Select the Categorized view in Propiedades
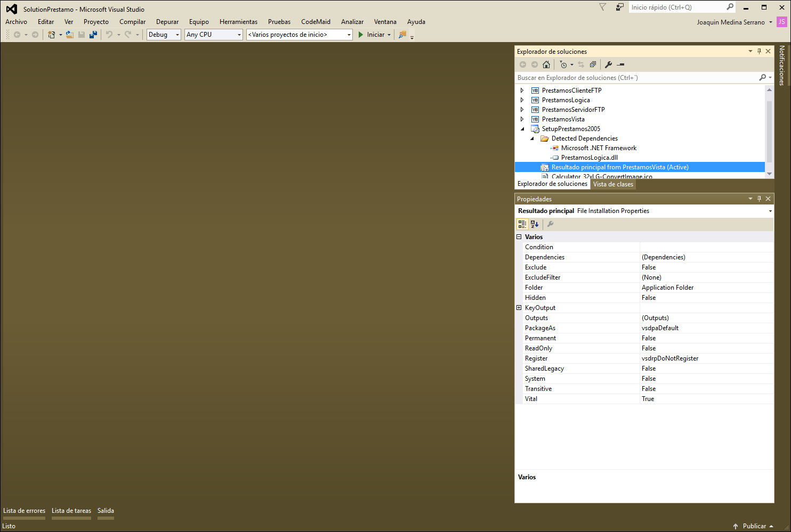The width and height of the screenshot is (791, 532). pos(522,224)
